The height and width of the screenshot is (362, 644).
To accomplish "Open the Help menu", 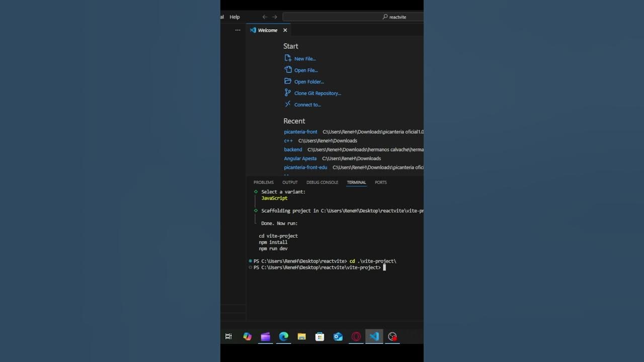I will [x=234, y=17].
